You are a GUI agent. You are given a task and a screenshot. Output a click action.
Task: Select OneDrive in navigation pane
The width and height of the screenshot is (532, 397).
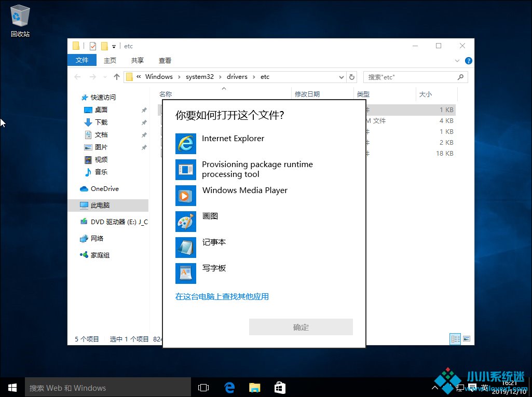pos(104,189)
